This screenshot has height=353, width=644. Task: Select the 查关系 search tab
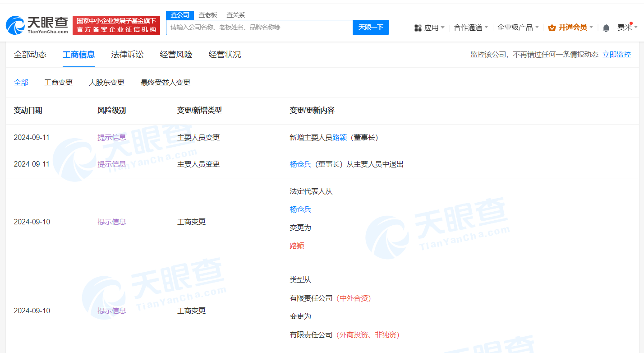coord(236,15)
